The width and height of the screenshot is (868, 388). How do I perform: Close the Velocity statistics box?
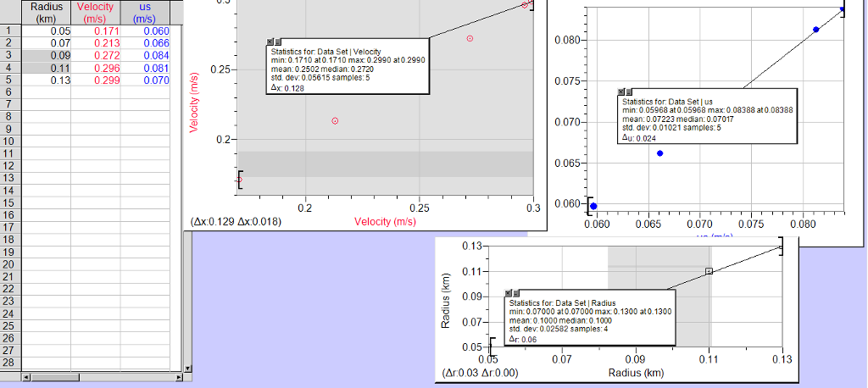tap(270, 42)
